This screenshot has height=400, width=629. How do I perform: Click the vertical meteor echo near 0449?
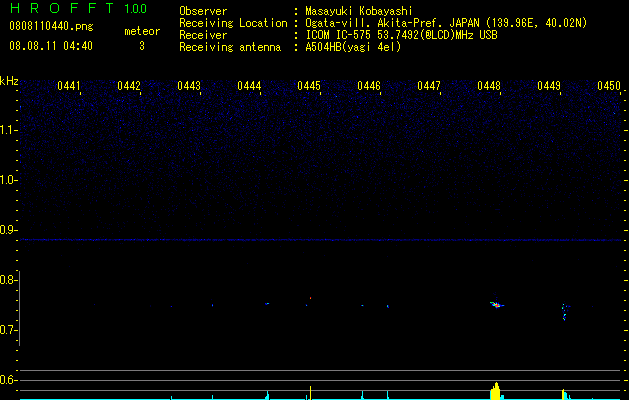(x=564, y=312)
